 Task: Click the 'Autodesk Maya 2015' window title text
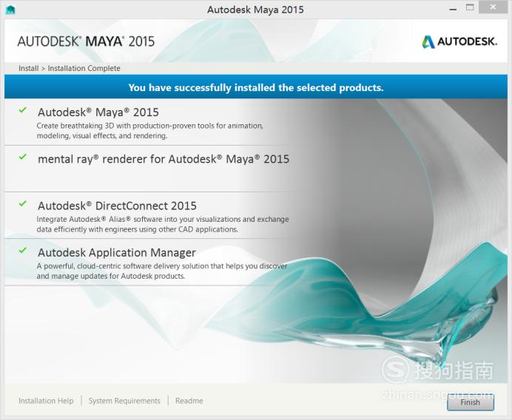[255, 10]
